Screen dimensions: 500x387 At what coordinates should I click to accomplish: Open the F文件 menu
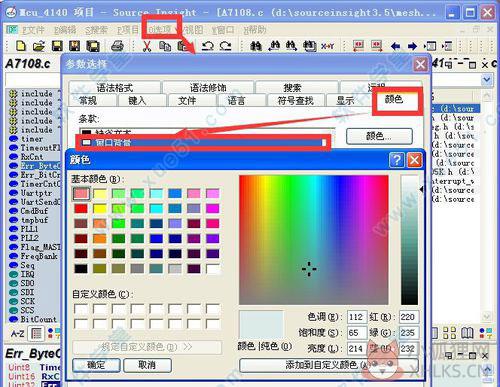tap(34, 30)
